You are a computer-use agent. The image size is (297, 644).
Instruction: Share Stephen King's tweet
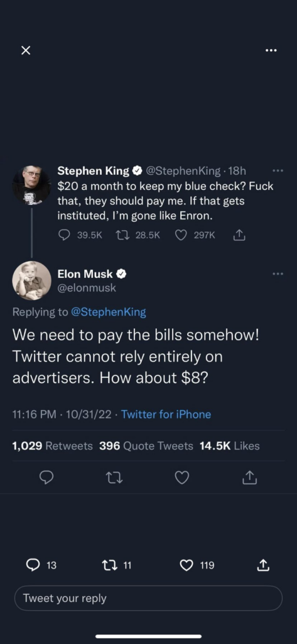pos(239,235)
